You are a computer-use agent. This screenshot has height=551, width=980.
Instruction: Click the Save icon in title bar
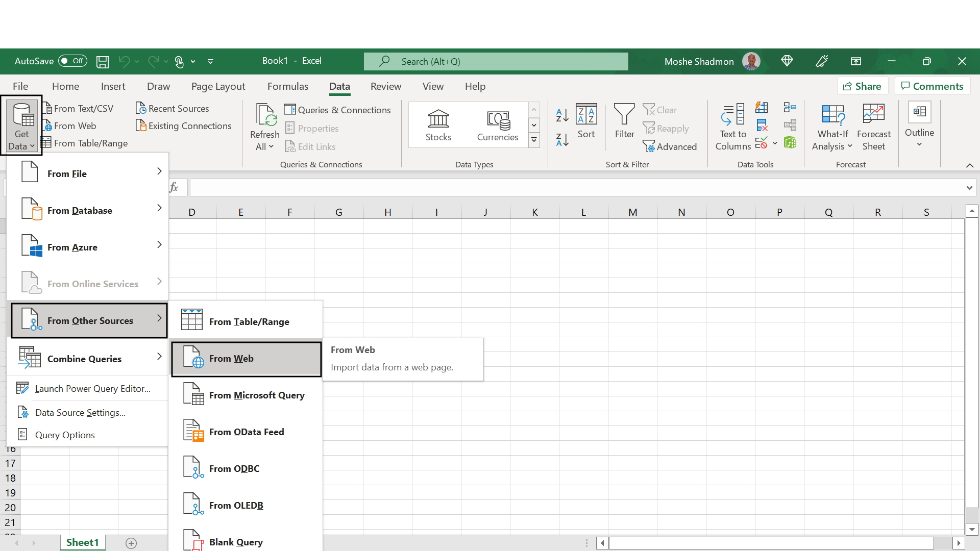tap(103, 62)
